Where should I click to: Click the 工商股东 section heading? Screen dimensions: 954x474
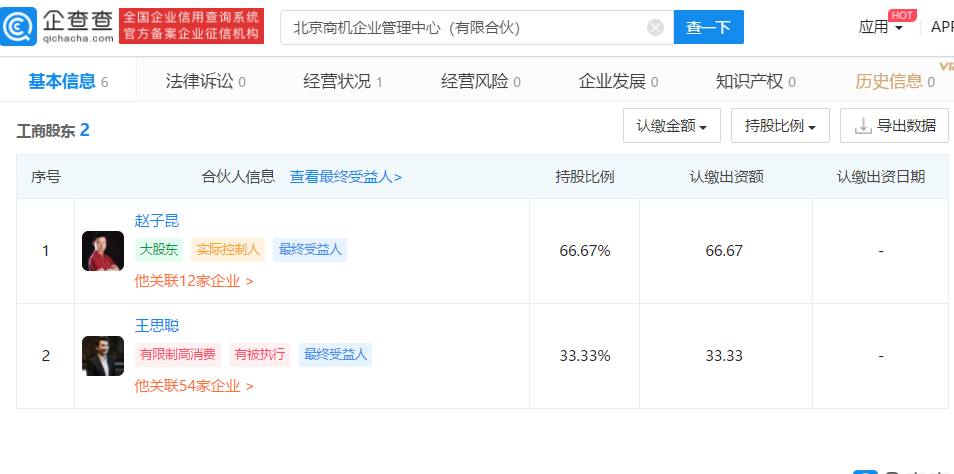[x=52, y=130]
